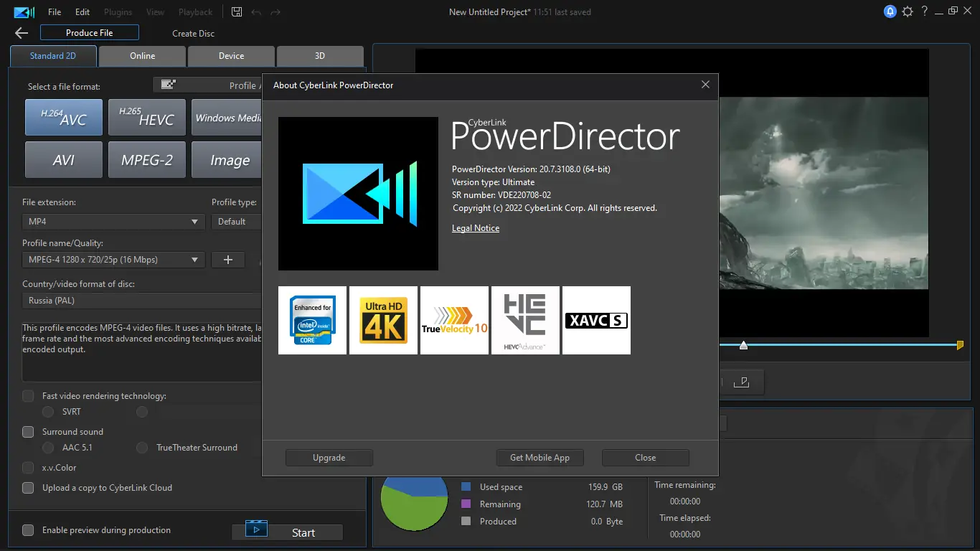The image size is (980, 551).
Task: Select the H.264 AVC file format
Action: [64, 117]
